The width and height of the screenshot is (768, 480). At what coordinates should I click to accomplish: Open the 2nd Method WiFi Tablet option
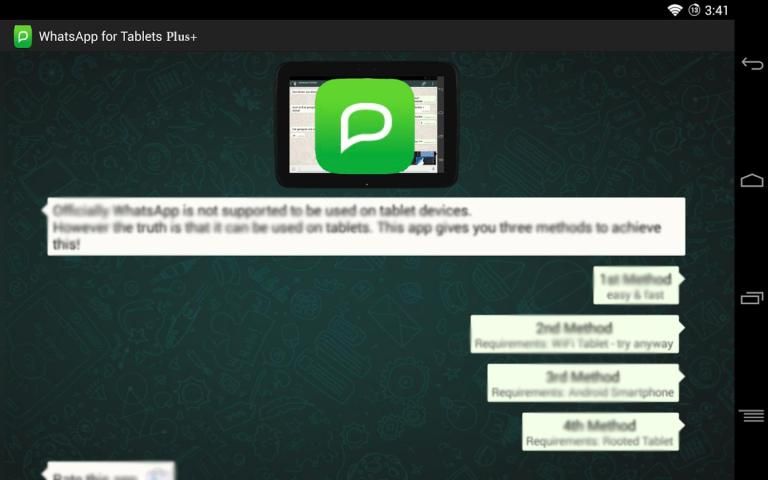[x=575, y=334]
